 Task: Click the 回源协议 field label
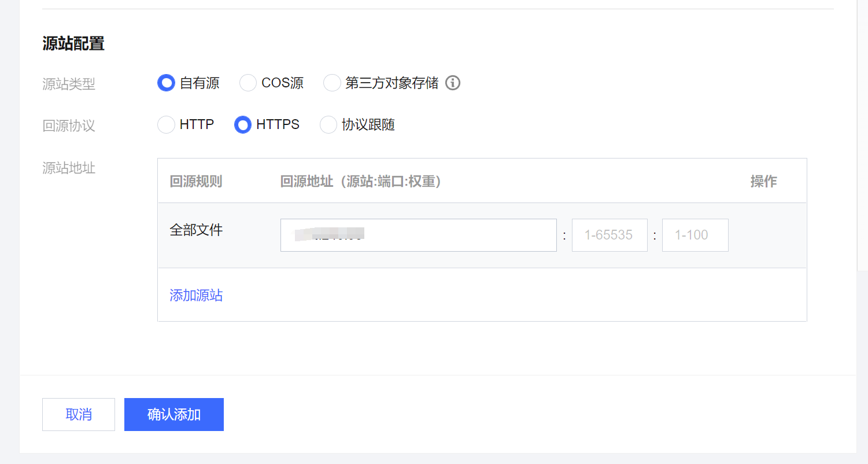click(69, 126)
